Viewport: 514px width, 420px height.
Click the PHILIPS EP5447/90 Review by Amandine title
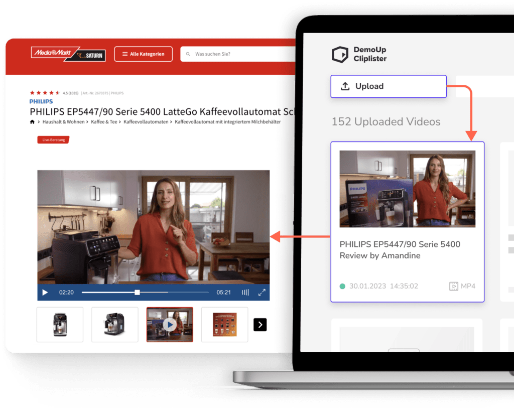(400, 249)
